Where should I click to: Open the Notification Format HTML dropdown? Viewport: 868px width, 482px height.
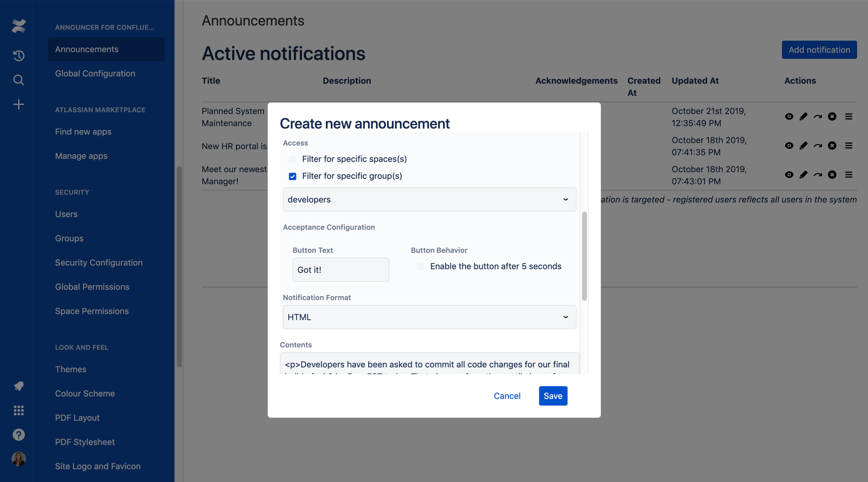pyautogui.click(x=429, y=317)
